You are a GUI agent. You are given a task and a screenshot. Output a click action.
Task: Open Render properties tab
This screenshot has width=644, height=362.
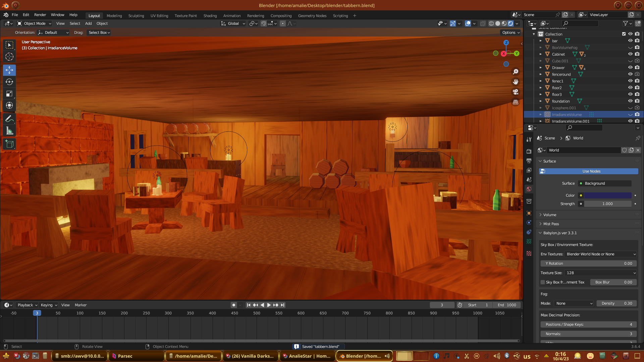pos(529,151)
